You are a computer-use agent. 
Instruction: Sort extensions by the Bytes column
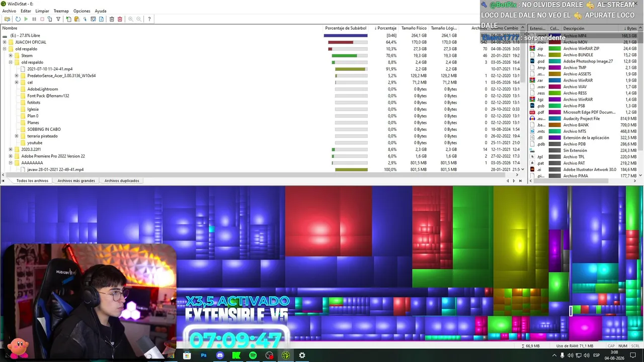[629, 28]
